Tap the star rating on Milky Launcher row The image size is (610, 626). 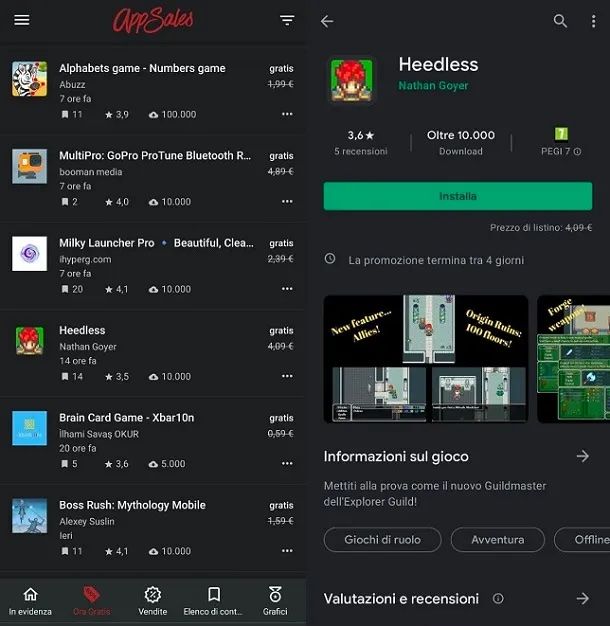coord(117,289)
